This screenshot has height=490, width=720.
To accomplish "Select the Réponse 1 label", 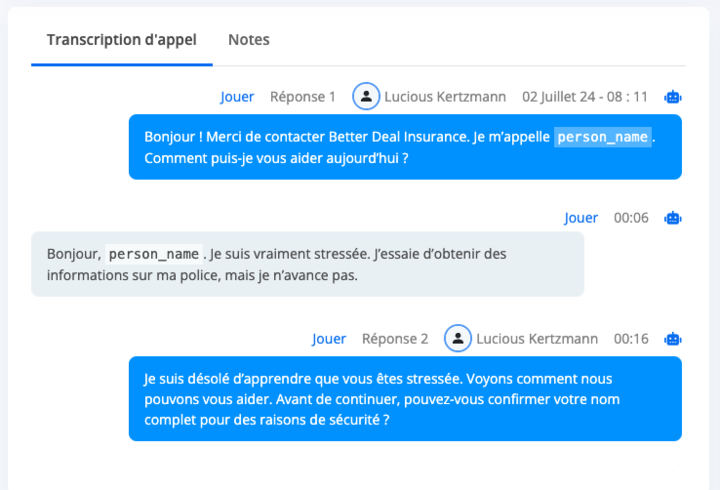I will point(303,97).
